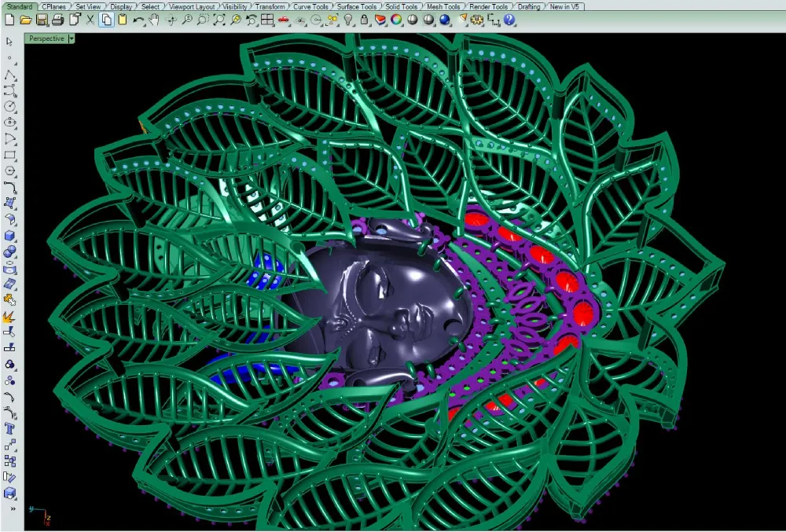
Task: Select the Polygon tool in sidebar
Action: (9, 171)
